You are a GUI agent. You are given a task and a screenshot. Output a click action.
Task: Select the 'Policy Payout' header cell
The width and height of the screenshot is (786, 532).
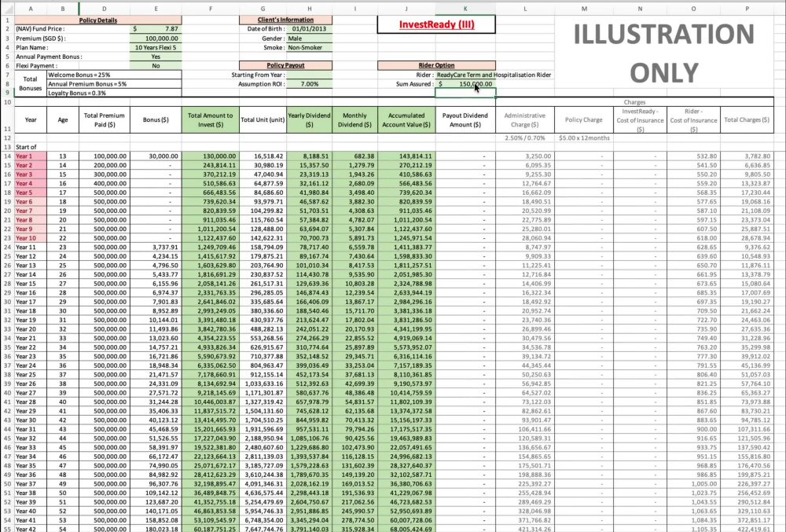coord(285,66)
